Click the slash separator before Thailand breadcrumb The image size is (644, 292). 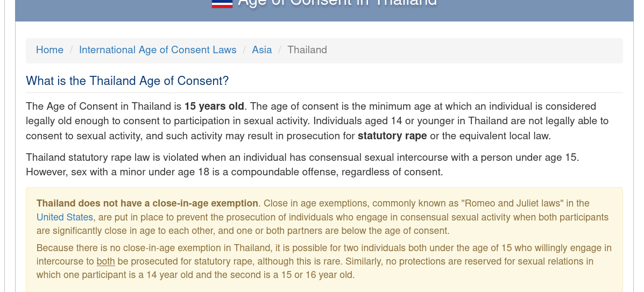pos(280,49)
